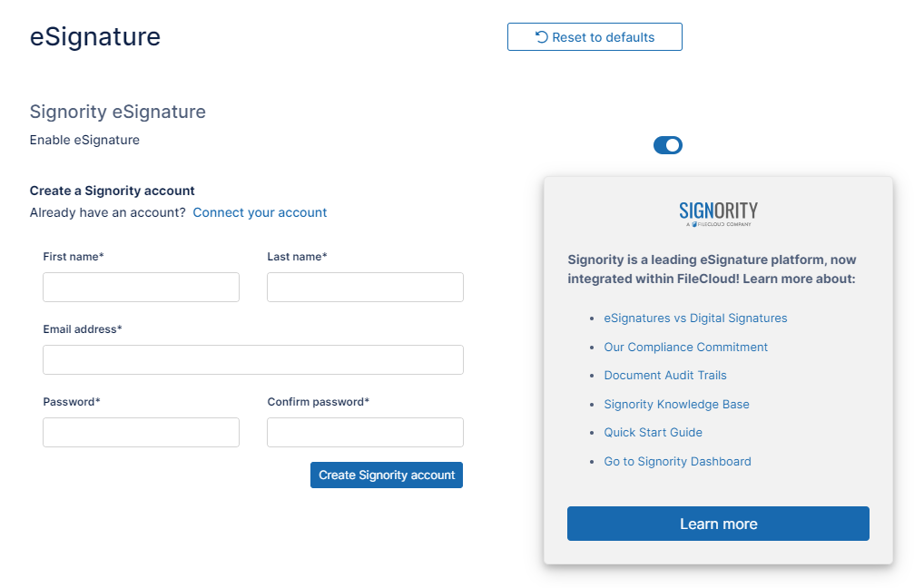
Task: Open the Signority Knowledge Base link
Action: coord(676,405)
